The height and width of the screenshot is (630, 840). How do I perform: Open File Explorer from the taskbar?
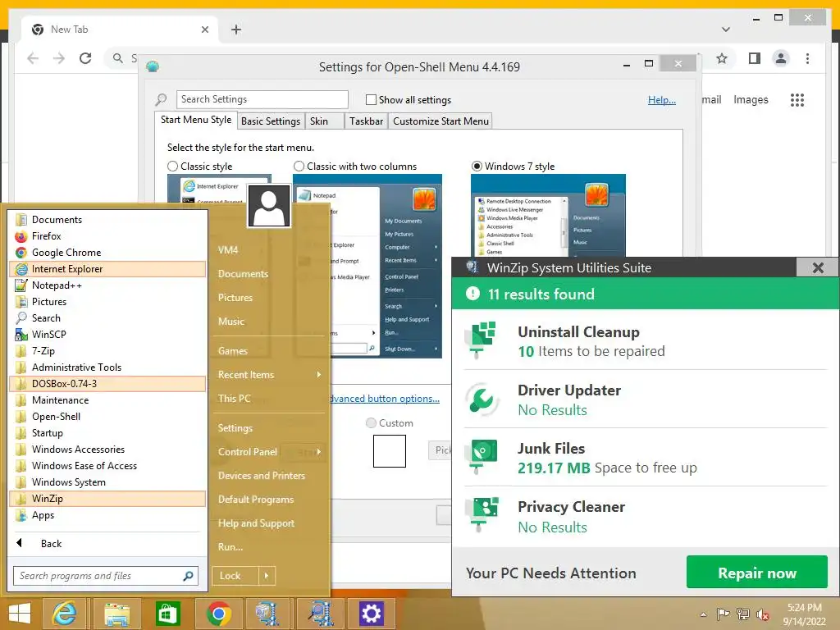(x=116, y=614)
